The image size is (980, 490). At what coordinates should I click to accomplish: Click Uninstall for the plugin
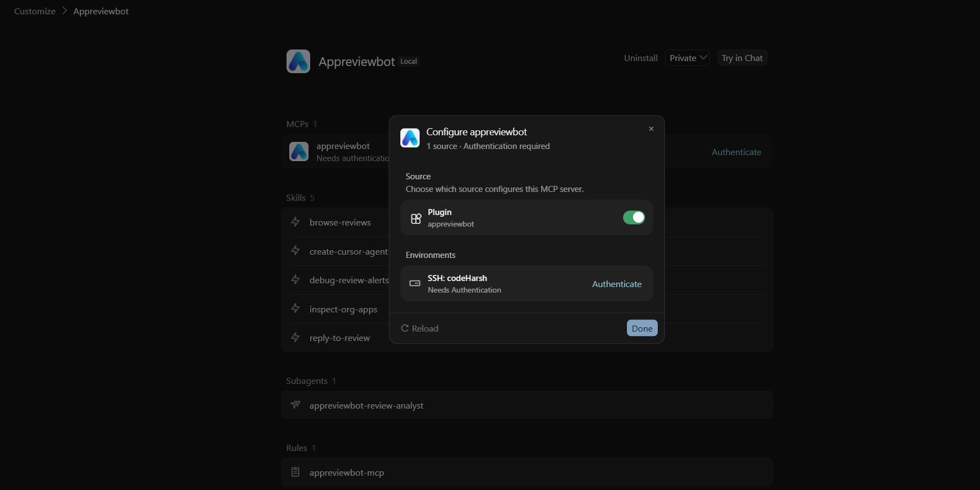click(641, 58)
